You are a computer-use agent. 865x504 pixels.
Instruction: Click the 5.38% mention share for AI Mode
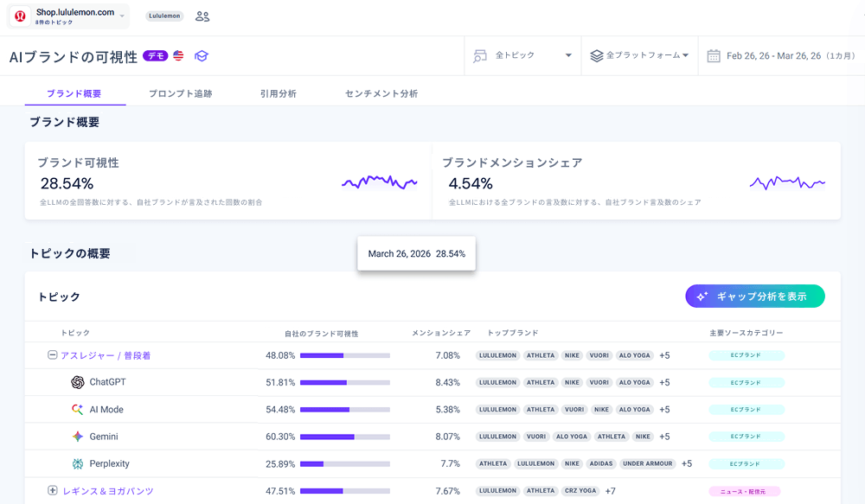(447, 410)
